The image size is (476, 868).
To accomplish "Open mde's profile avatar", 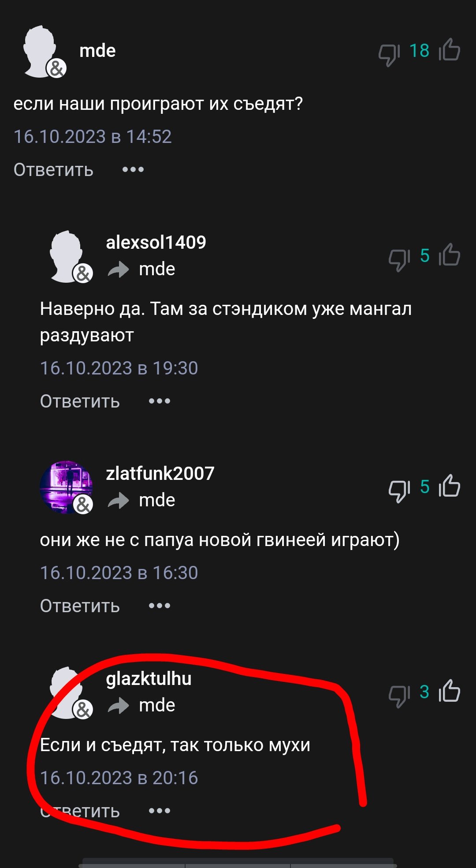I will 42,52.
